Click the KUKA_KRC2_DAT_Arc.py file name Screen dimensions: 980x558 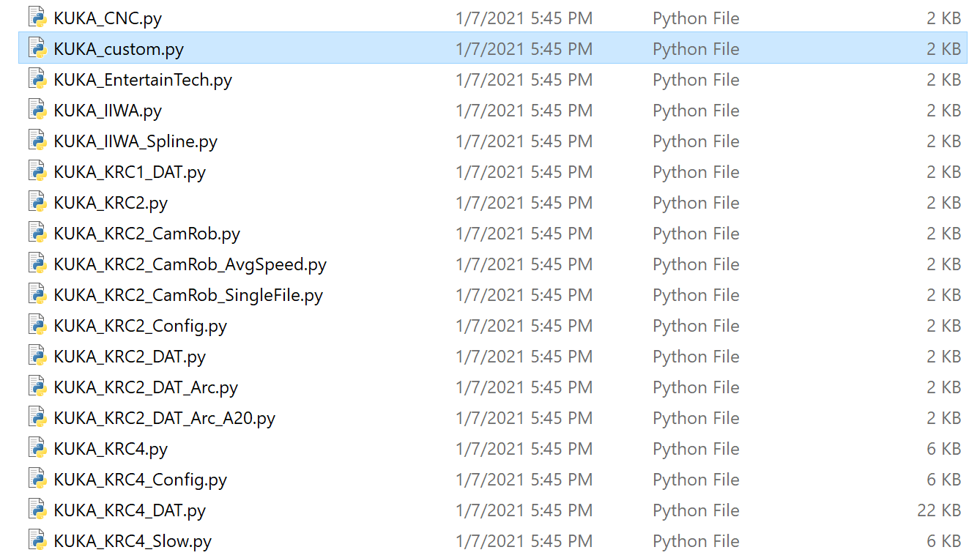146,388
